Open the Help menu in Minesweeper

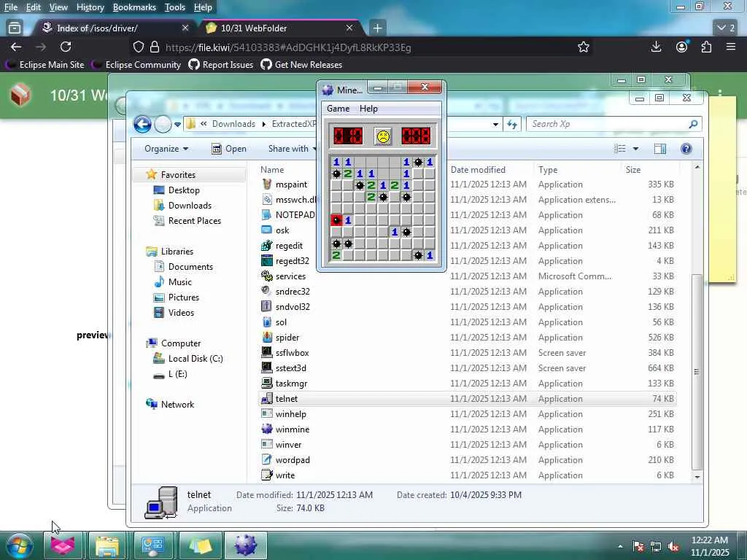[368, 109]
